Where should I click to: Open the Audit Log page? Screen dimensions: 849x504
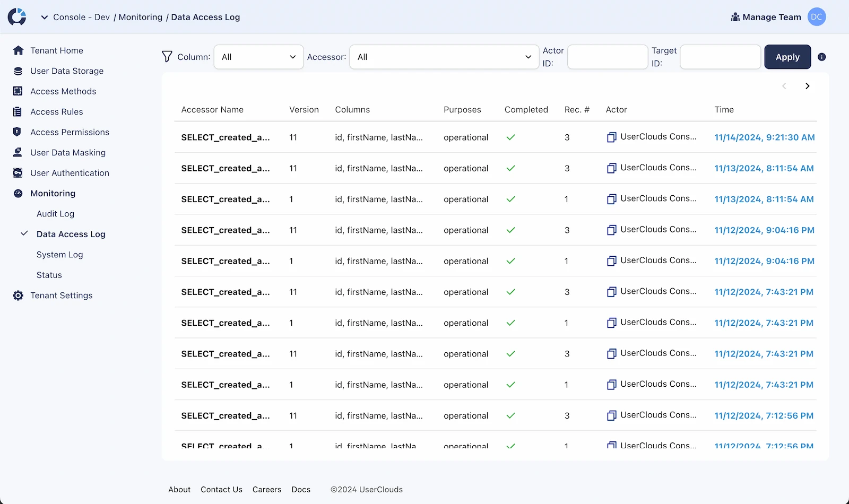tap(55, 214)
